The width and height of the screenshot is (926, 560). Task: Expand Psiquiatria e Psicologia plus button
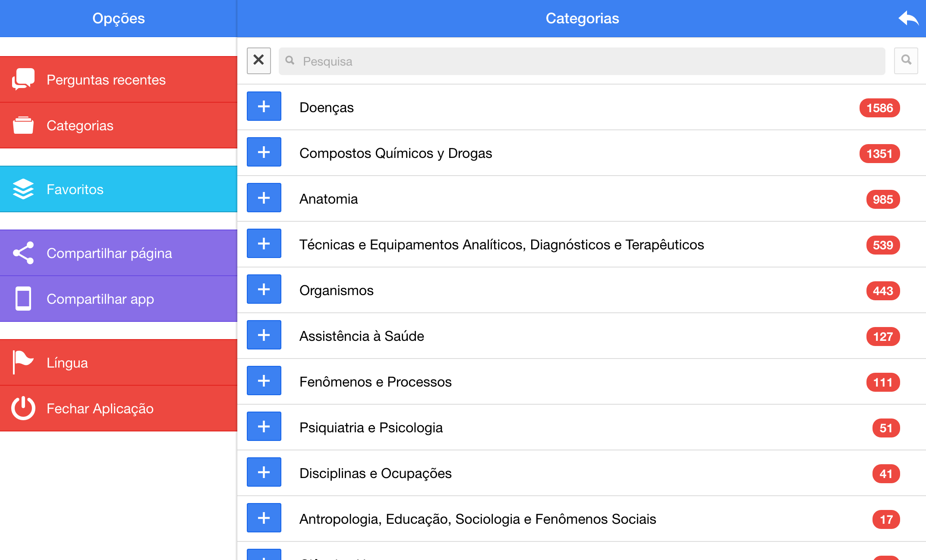tap(264, 427)
